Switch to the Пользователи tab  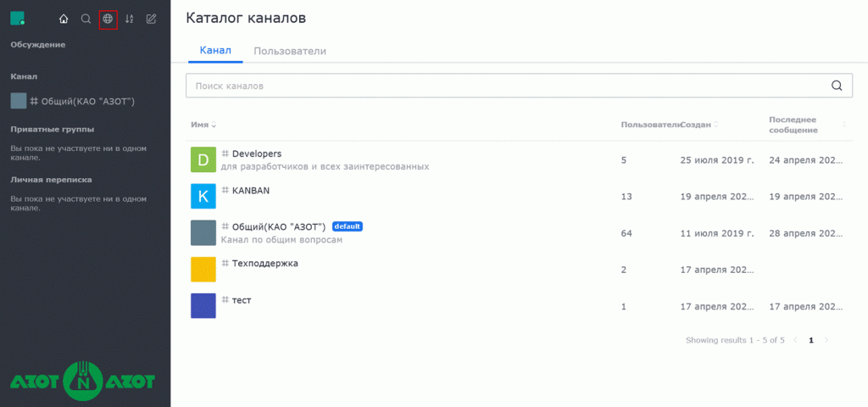[x=290, y=51]
